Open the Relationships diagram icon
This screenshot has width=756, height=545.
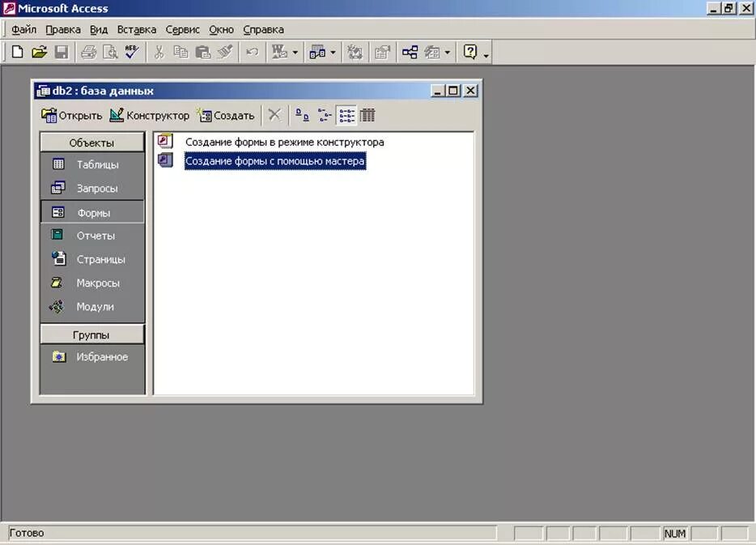410,52
